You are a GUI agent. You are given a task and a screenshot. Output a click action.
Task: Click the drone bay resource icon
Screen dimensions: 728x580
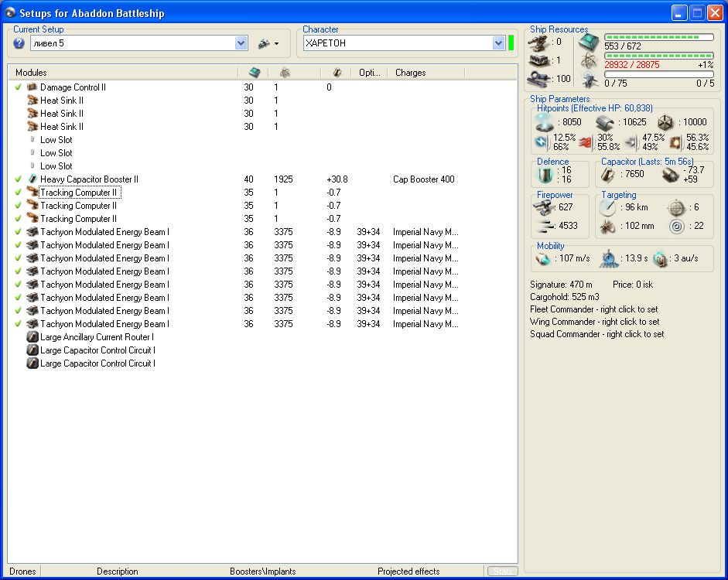(x=590, y=80)
